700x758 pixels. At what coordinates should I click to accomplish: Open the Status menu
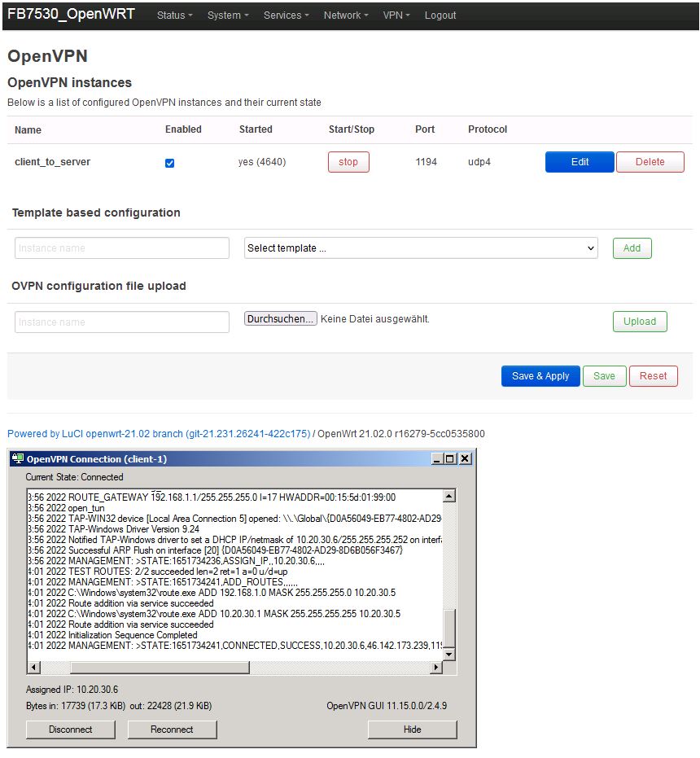point(174,15)
